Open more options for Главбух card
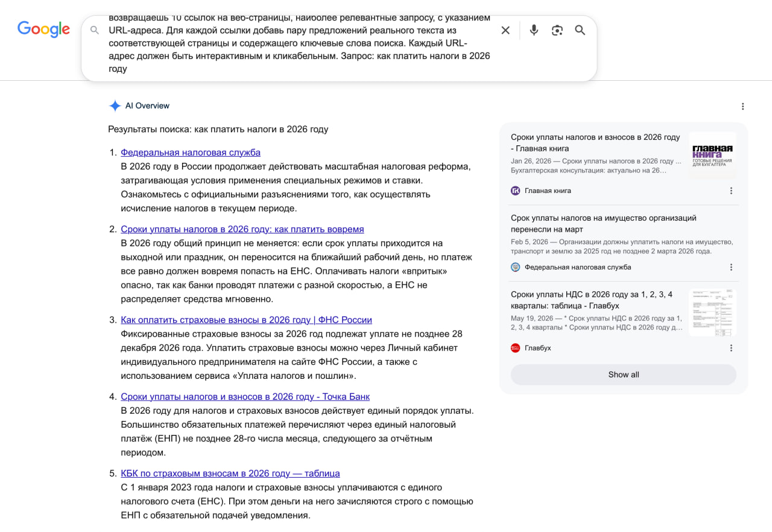 coord(731,348)
